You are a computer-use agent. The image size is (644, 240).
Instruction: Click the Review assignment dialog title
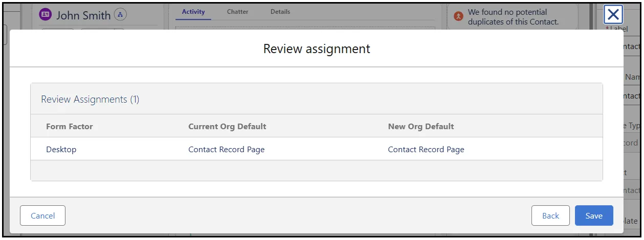click(317, 49)
